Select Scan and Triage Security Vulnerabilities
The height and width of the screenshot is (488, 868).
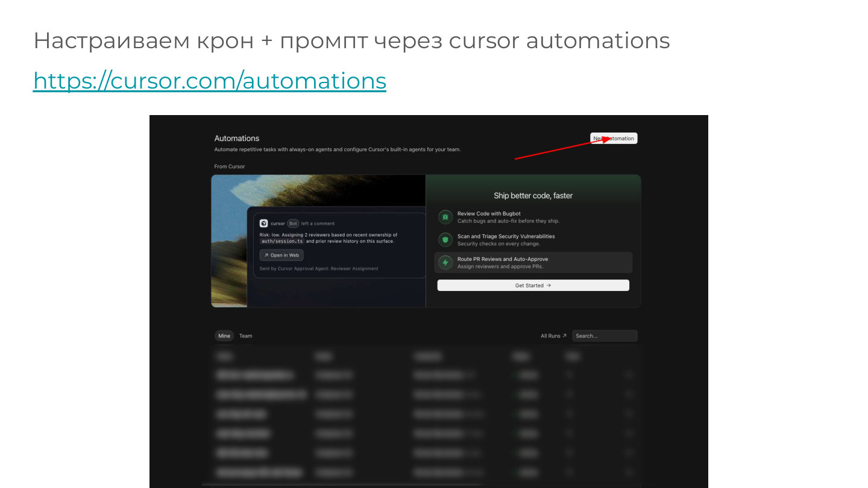click(533, 240)
